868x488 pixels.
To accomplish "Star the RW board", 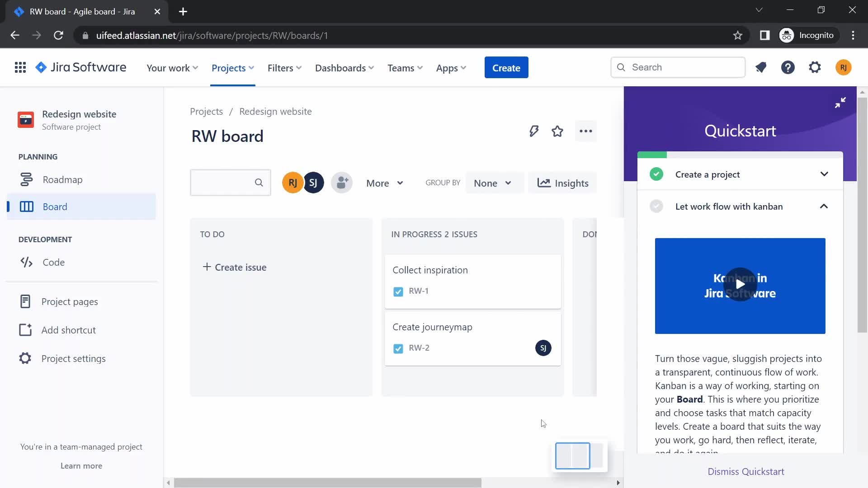I will (x=557, y=131).
